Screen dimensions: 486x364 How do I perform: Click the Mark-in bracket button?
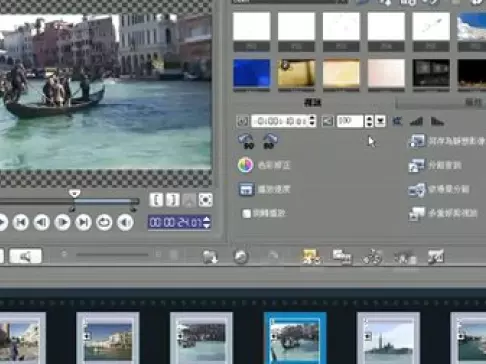point(156,200)
